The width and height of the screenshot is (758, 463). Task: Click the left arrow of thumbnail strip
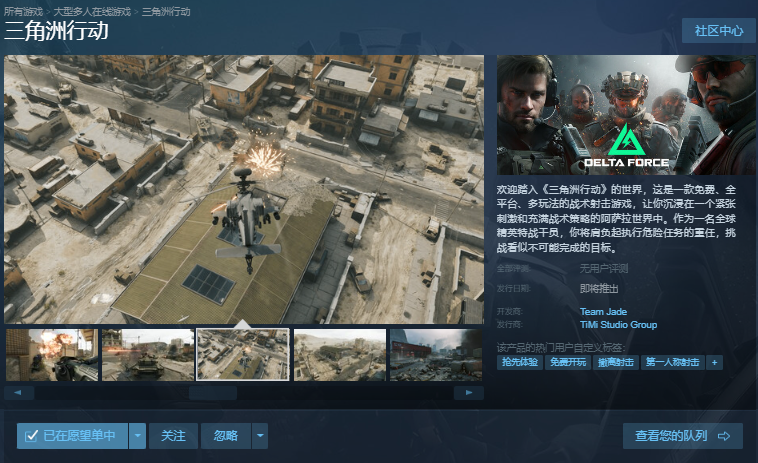click(18, 393)
